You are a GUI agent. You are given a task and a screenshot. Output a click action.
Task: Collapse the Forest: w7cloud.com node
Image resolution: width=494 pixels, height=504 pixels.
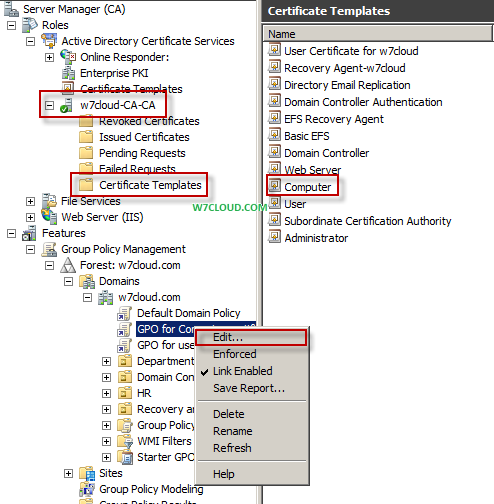tap(49, 265)
